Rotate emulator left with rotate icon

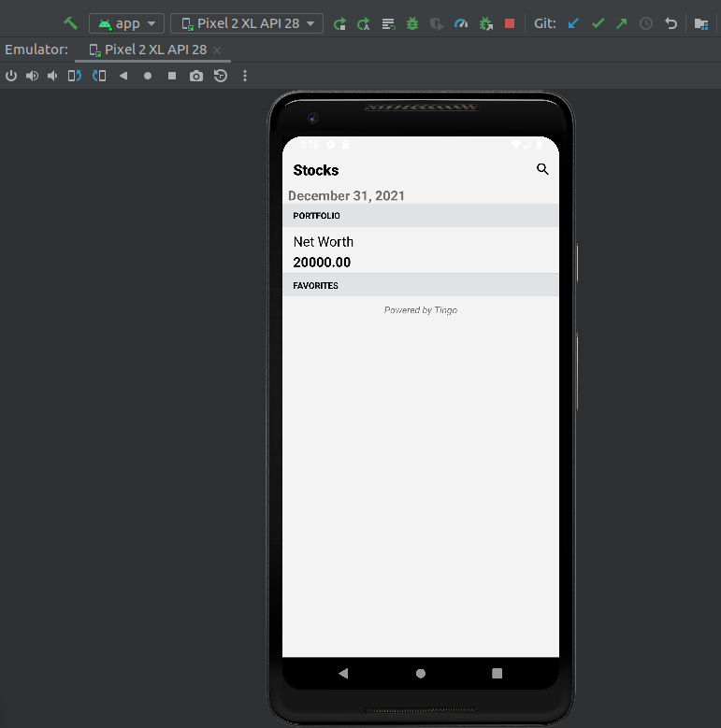[x=99, y=76]
